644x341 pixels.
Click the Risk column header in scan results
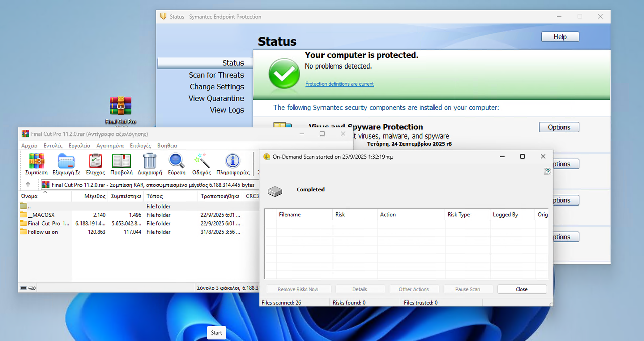pos(355,215)
